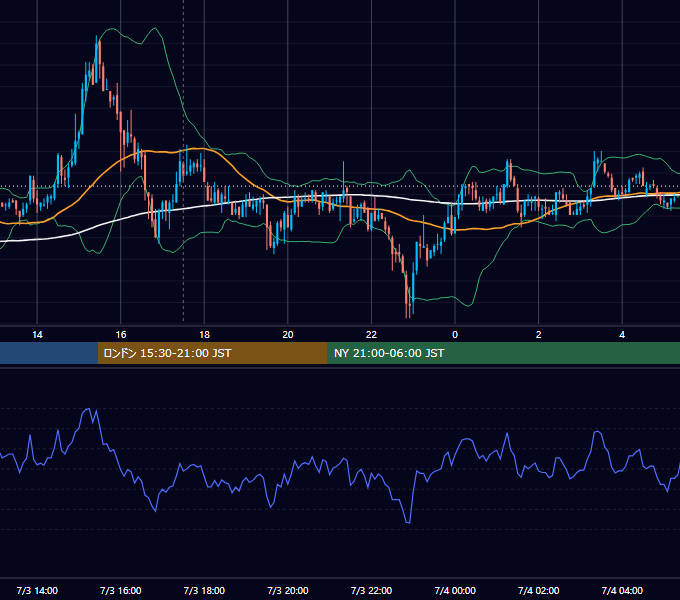Click the time axis label 4

(x=622, y=335)
